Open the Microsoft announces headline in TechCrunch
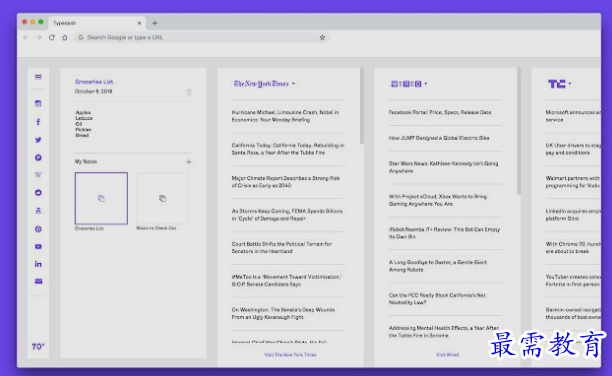 coord(573,116)
